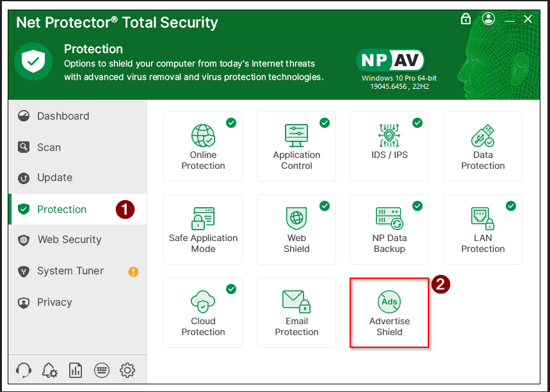This screenshot has width=550, height=392.
Task: Click the NPAV logo badge
Action: tap(391, 60)
